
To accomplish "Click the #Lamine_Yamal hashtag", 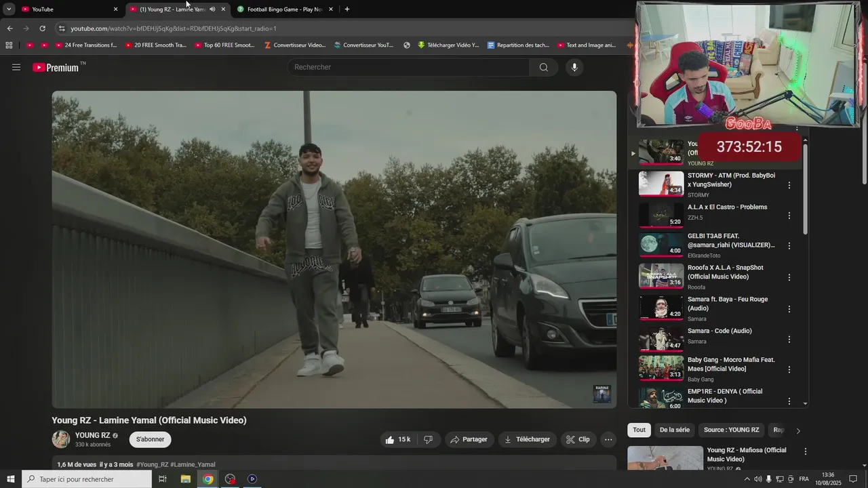I will (x=193, y=464).
